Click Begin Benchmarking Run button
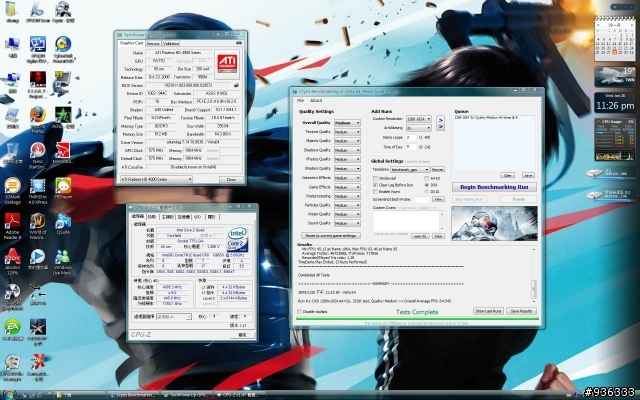 point(494,187)
